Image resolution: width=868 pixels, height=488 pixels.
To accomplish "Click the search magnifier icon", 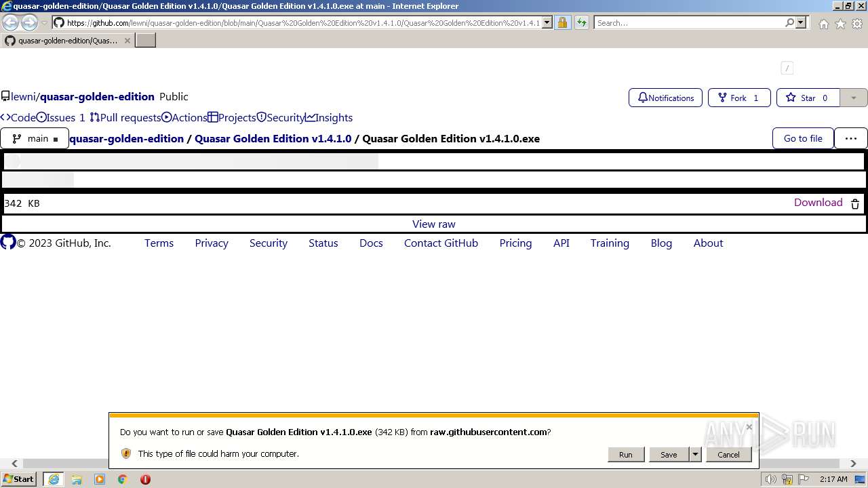I will tap(789, 22).
